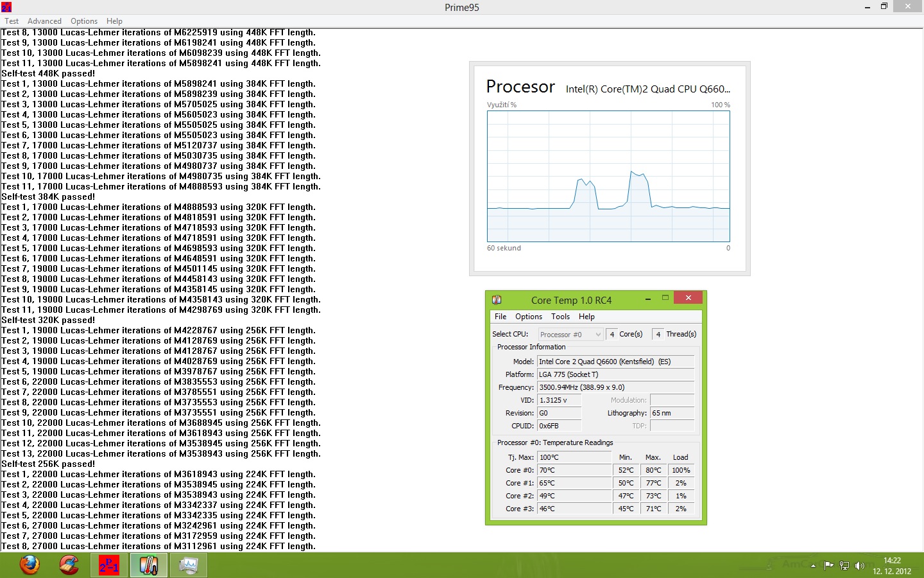Image resolution: width=924 pixels, height=578 pixels.
Task: Show hidden tray icons arrow
Action: [813, 566]
